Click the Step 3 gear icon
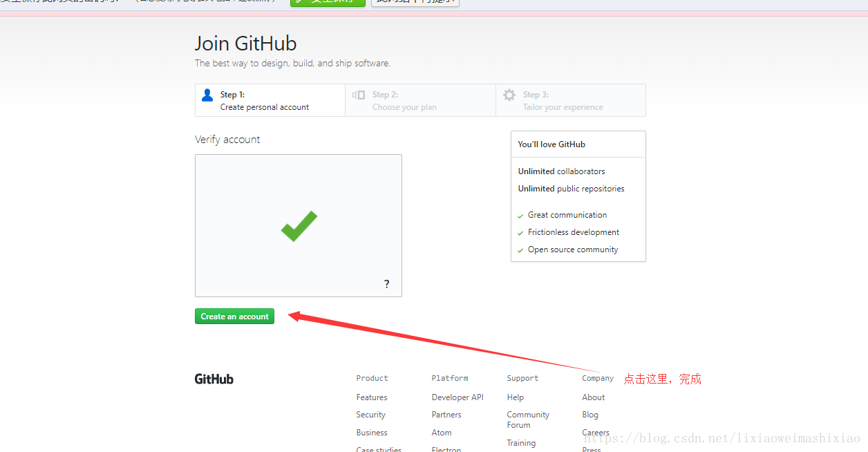Screen dimensions: 868x452 tap(509, 95)
